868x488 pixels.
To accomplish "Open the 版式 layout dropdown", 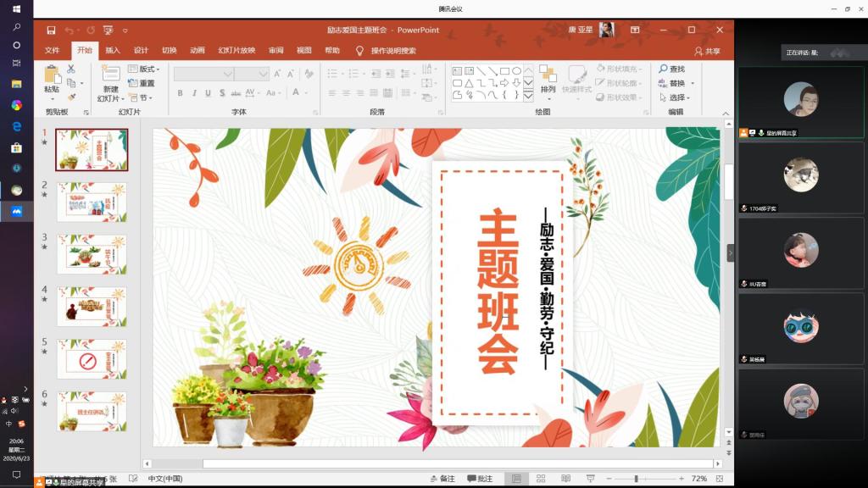I will click(x=144, y=69).
